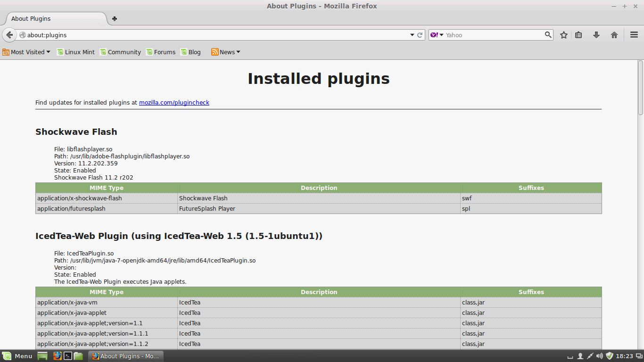Launch Firefox from panel launcher
Screen dimensions: 644x362
click(57, 356)
